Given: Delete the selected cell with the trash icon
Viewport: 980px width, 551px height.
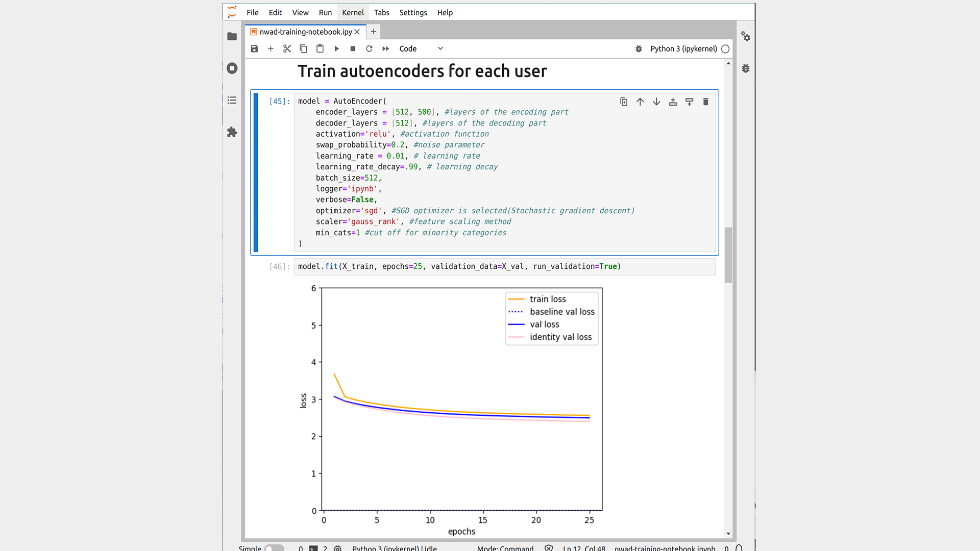Looking at the screenshot, I should (x=705, y=102).
